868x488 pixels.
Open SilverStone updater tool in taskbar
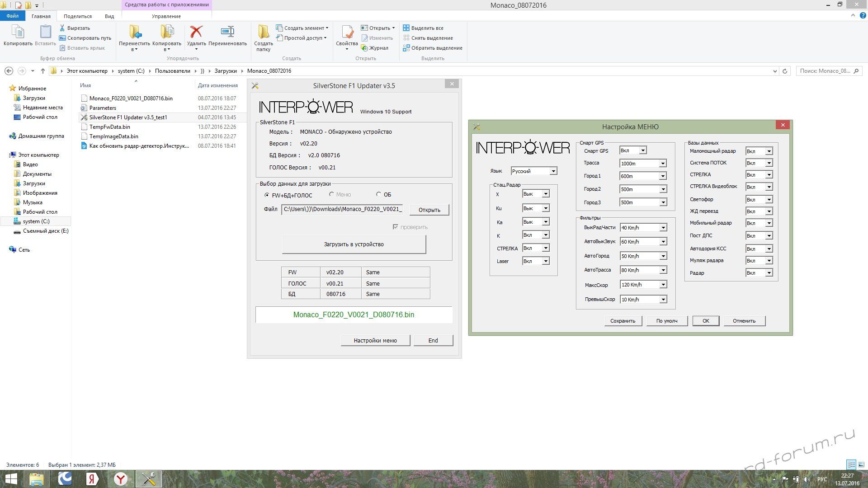(x=148, y=479)
